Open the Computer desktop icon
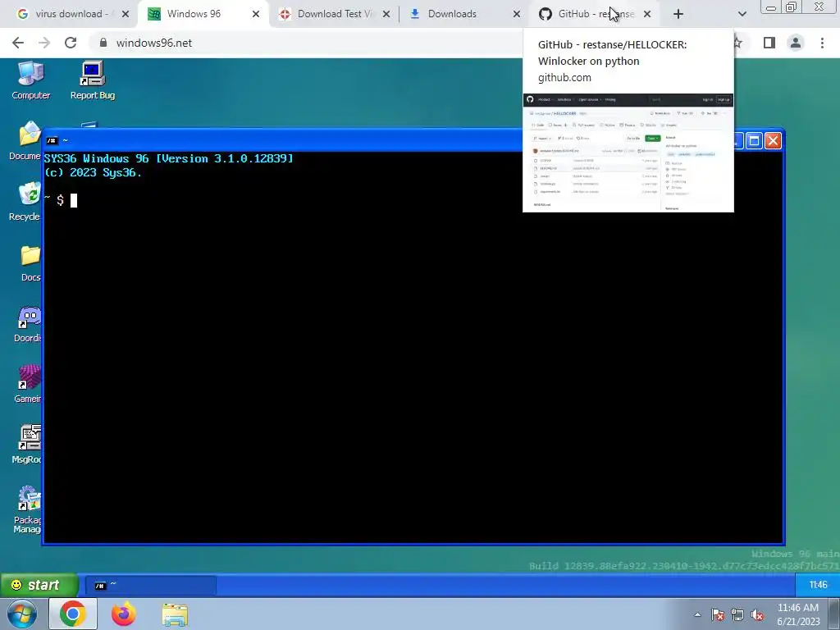Screen dimensions: 840x630 30,80
